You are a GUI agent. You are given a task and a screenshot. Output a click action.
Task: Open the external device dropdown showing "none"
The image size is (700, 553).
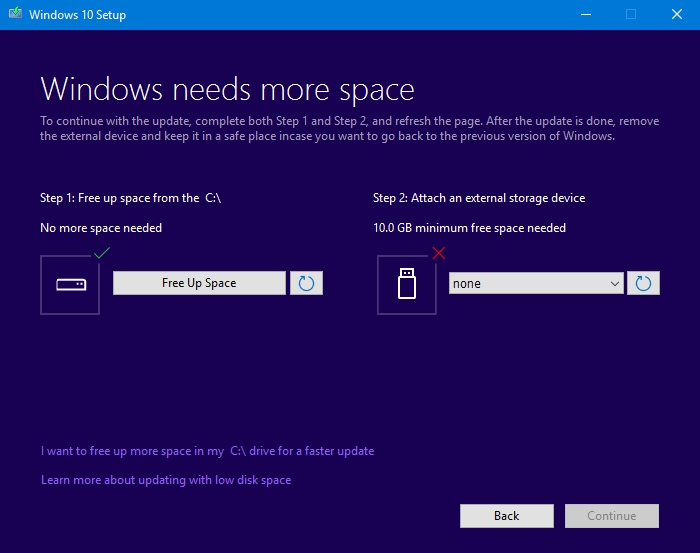pos(536,283)
